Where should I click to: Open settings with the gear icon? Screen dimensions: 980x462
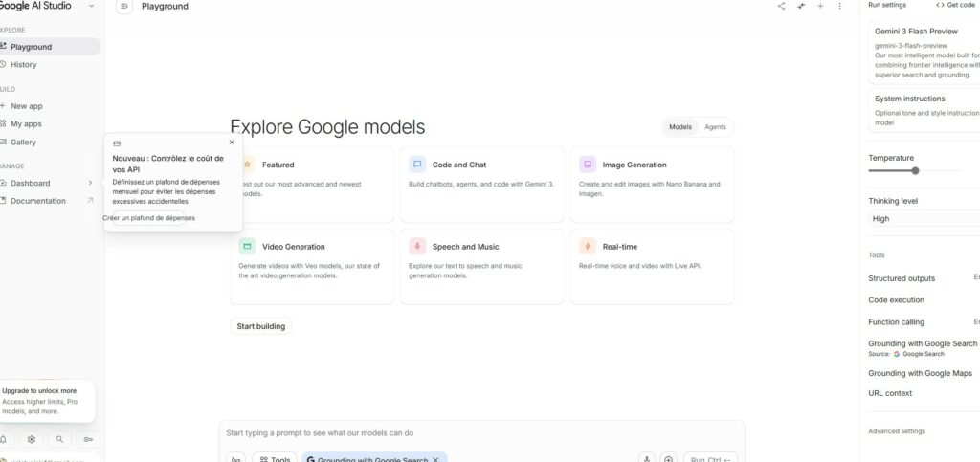[x=32, y=439]
